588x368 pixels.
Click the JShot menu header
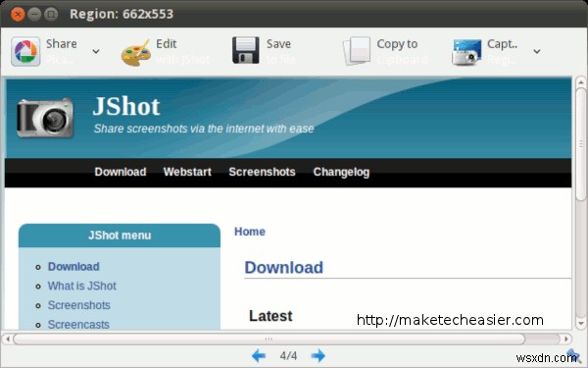click(x=120, y=236)
